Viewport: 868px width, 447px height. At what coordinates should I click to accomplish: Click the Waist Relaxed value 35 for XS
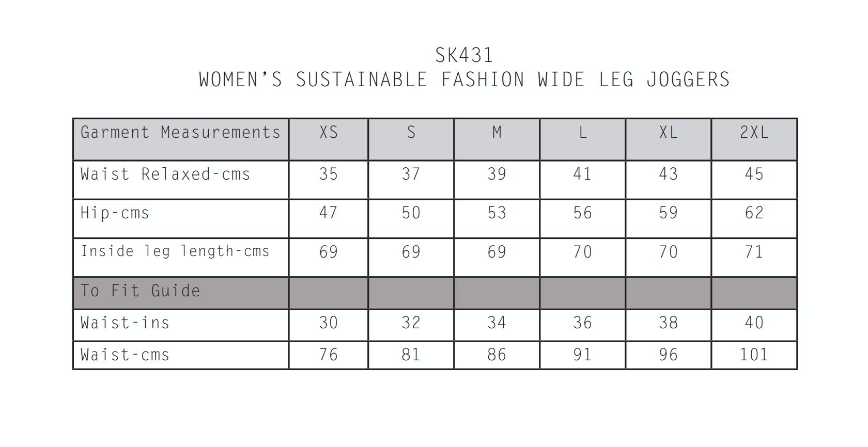329,174
